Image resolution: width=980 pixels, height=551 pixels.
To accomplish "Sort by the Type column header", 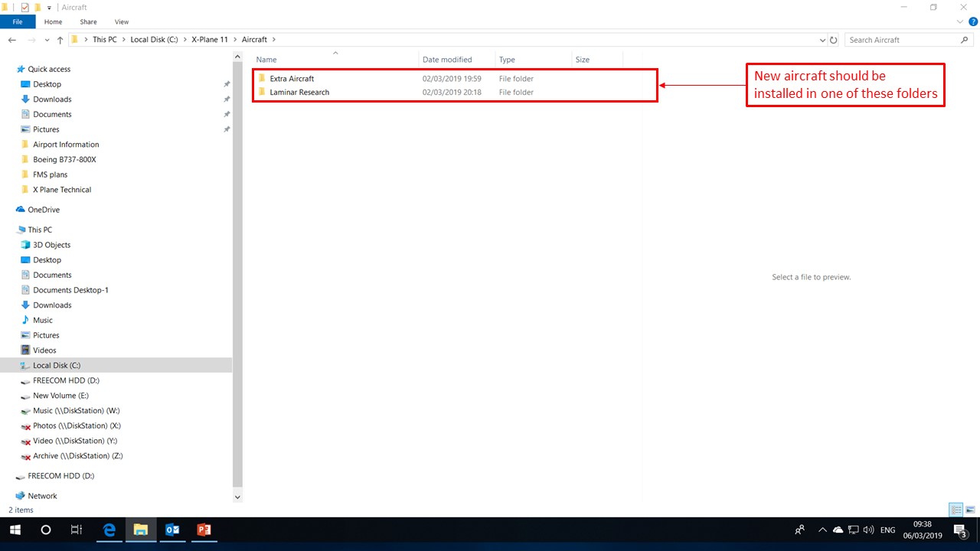I will coord(534,59).
